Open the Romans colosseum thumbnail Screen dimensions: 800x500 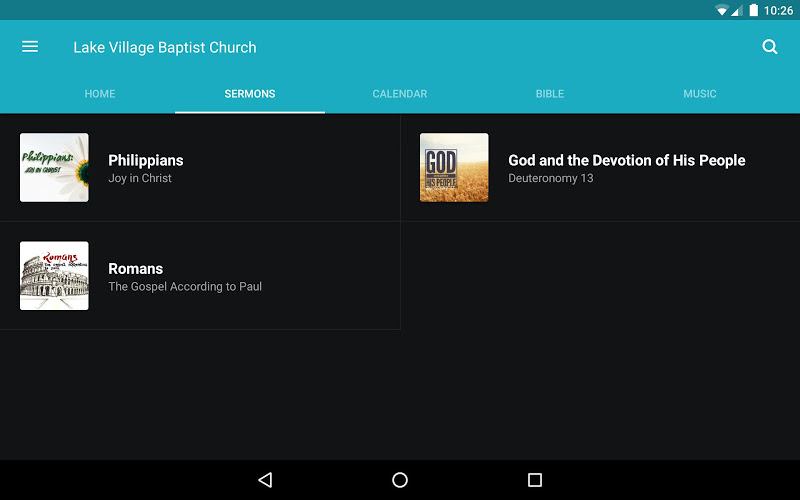pos(54,276)
